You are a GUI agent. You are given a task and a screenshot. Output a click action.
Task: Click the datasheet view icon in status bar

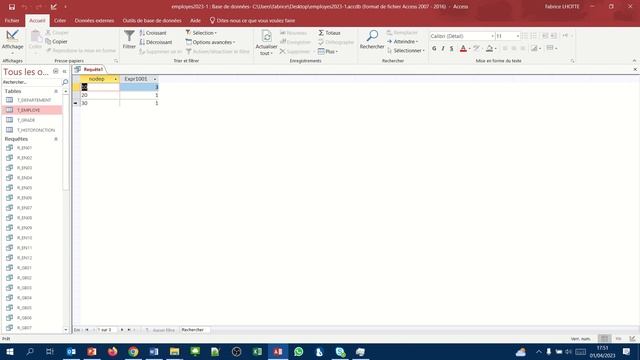coord(604,339)
